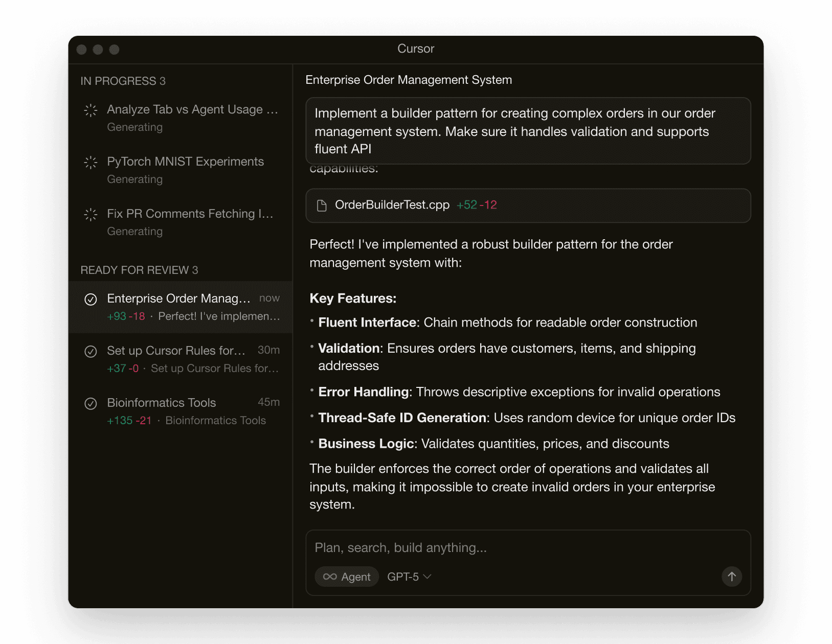Send message with the up-arrow button

click(732, 577)
